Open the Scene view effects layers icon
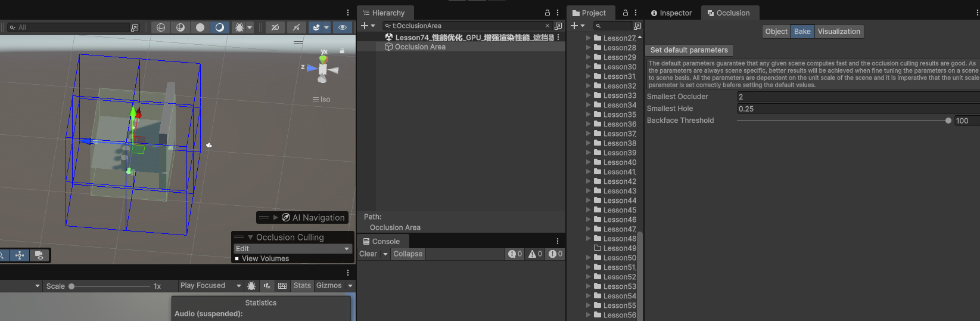 pyautogui.click(x=316, y=27)
